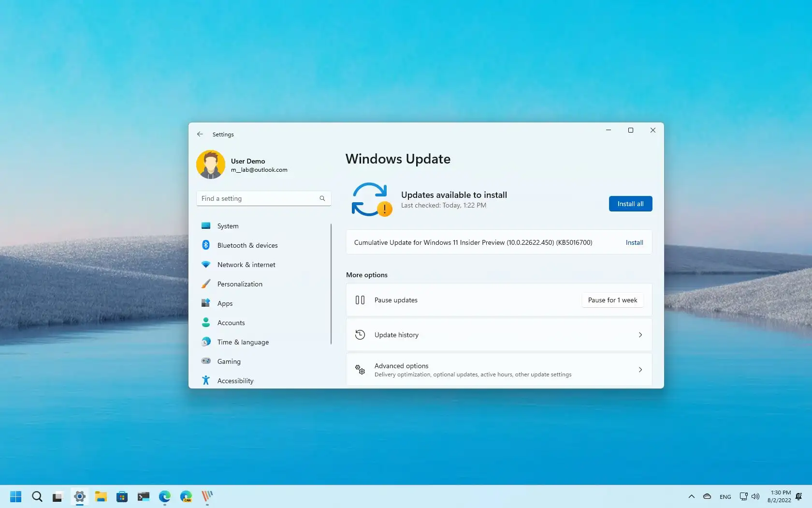Click the sync status icon with warning
Image resolution: width=812 pixels, height=508 pixels.
pyautogui.click(x=371, y=199)
